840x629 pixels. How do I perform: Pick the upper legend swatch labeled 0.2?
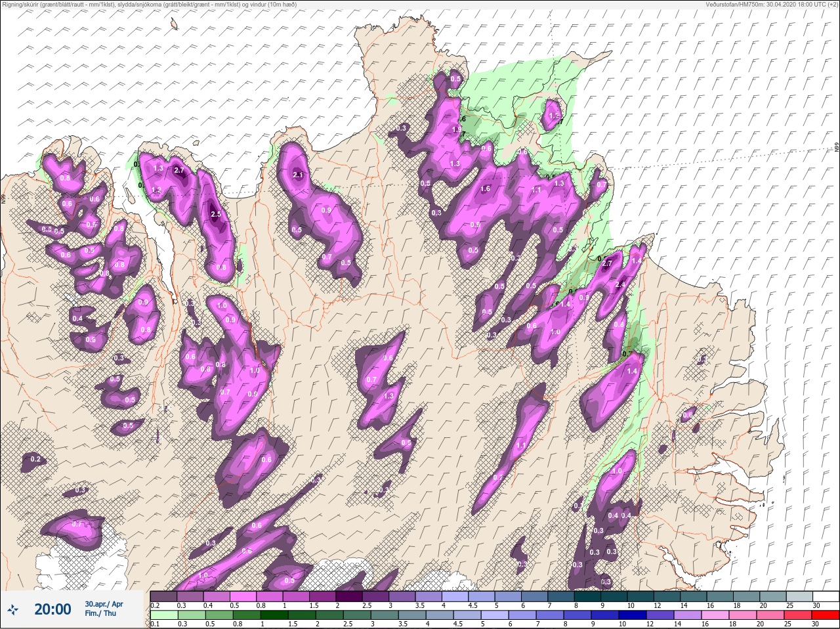pos(163,596)
